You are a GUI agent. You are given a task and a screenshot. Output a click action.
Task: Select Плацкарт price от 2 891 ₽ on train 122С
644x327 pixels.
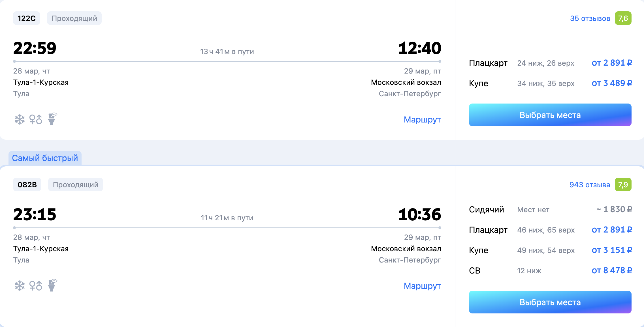coord(612,63)
